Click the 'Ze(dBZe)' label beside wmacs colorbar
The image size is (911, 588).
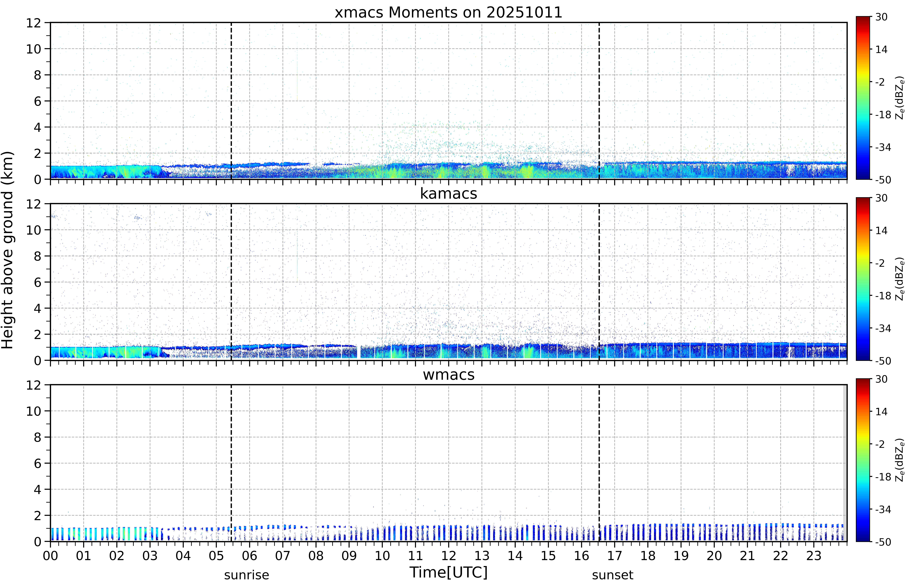coord(900,460)
